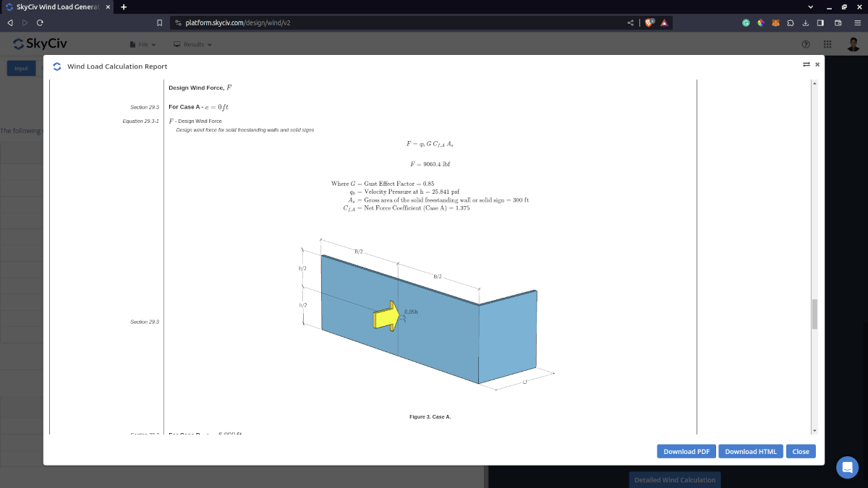Open the browser extensions puzzle icon
The image size is (868, 488).
pyautogui.click(x=791, y=22)
